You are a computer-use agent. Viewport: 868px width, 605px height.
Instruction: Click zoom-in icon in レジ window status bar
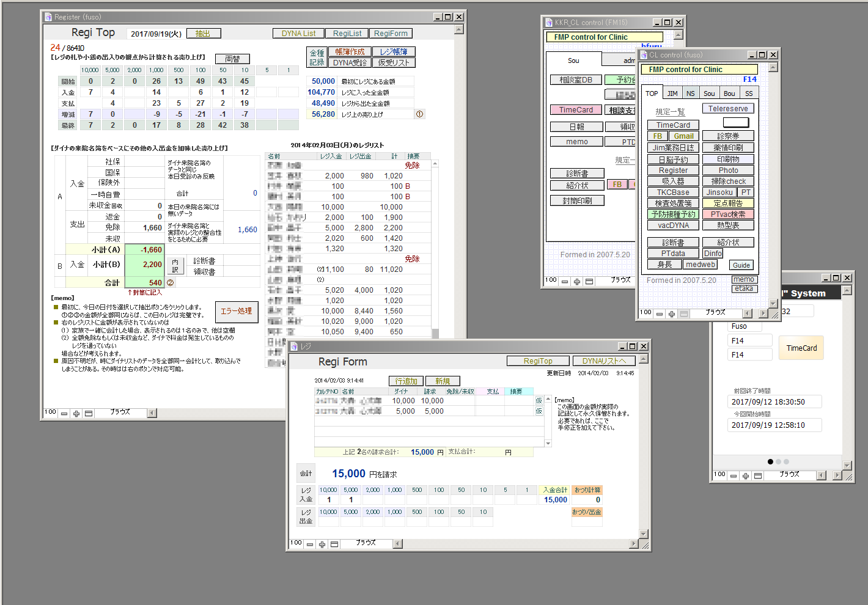(x=322, y=544)
